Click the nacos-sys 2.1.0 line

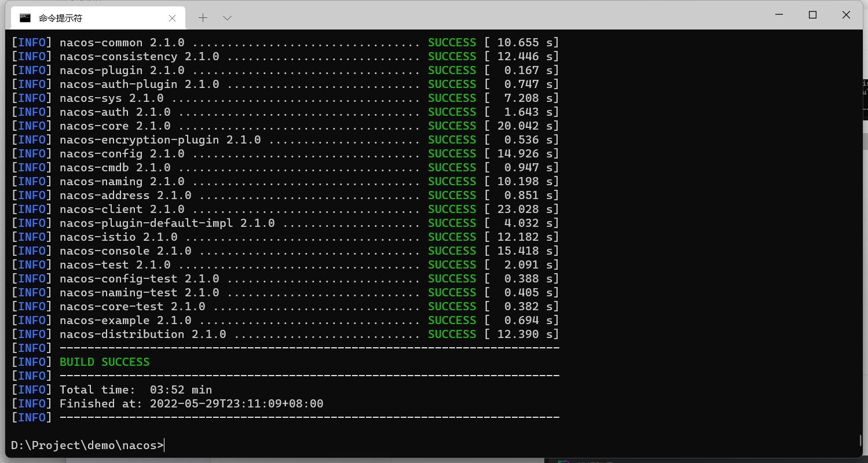coord(285,98)
